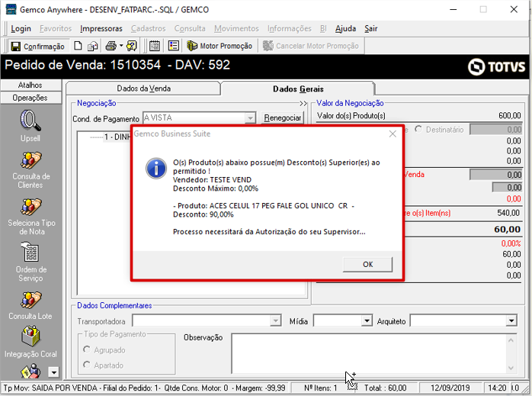Open the printer dropdown arrow in toolbar
532x396 pixels.
(121, 46)
